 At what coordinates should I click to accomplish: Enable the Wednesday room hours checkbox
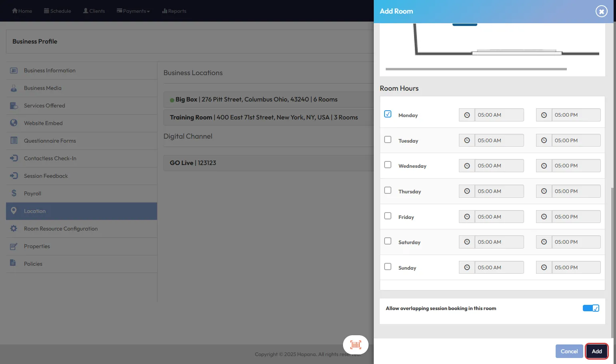tap(388, 165)
